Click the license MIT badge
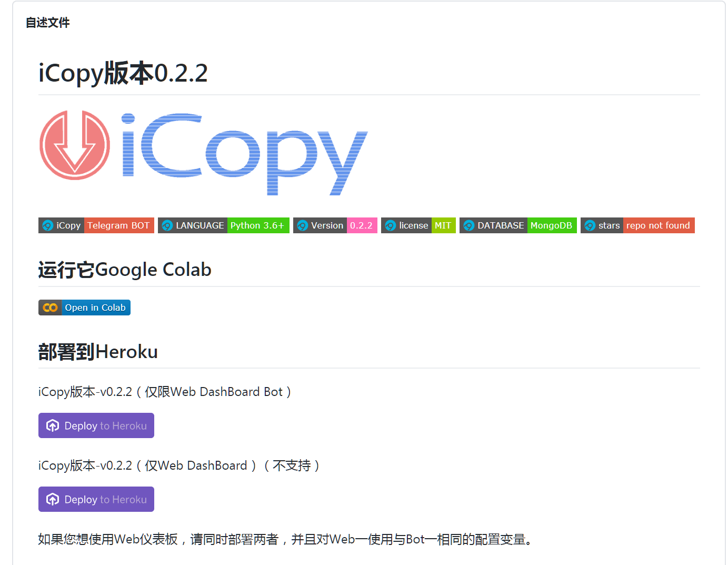 coord(418,225)
